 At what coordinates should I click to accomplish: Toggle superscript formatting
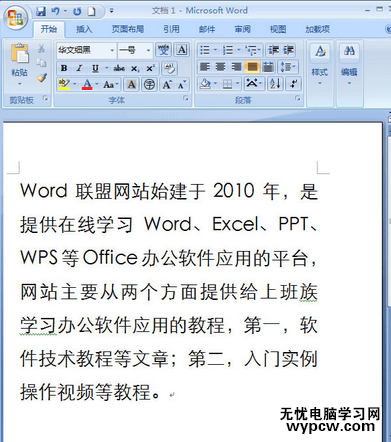(x=150, y=68)
